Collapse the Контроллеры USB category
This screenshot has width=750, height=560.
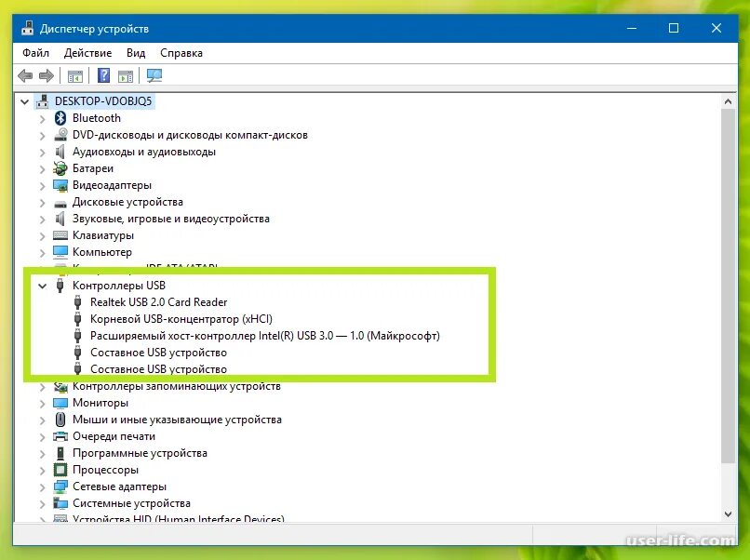(x=43, y=286)
